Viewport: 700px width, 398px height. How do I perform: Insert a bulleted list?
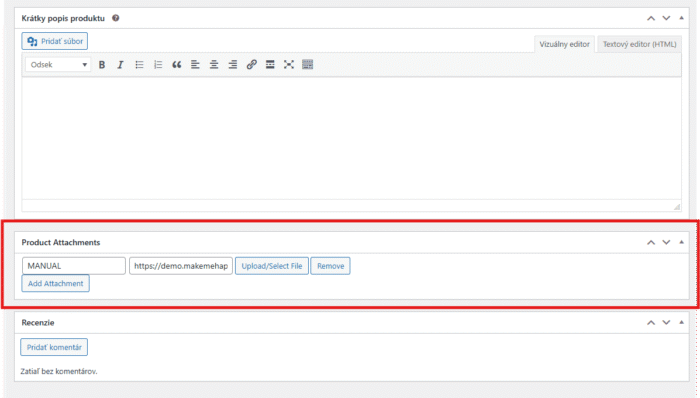click(x=139, y=65)
